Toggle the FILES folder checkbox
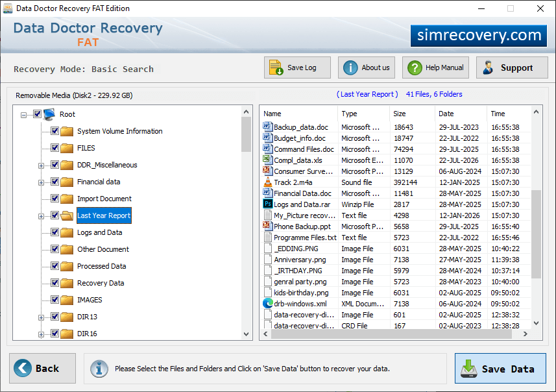The image size is (556, 392). point(54,147)
